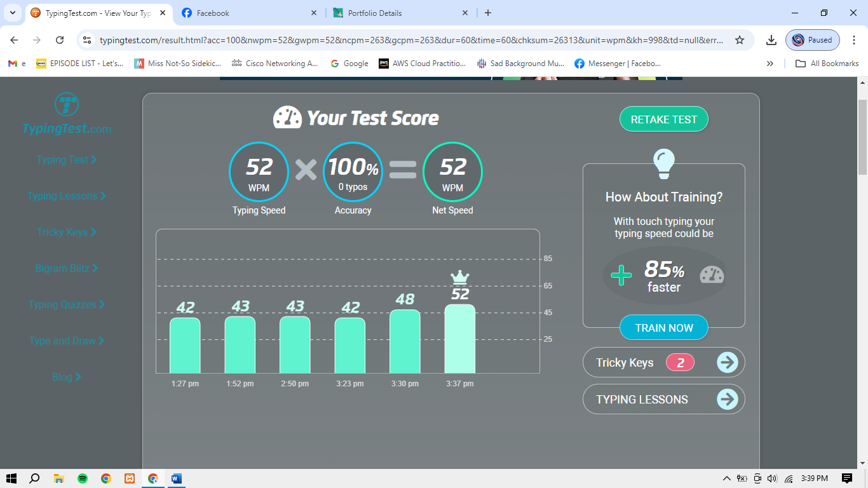Open Bigram Blitz in the sidebar
The image size is (868, 488).
point(67,269)
